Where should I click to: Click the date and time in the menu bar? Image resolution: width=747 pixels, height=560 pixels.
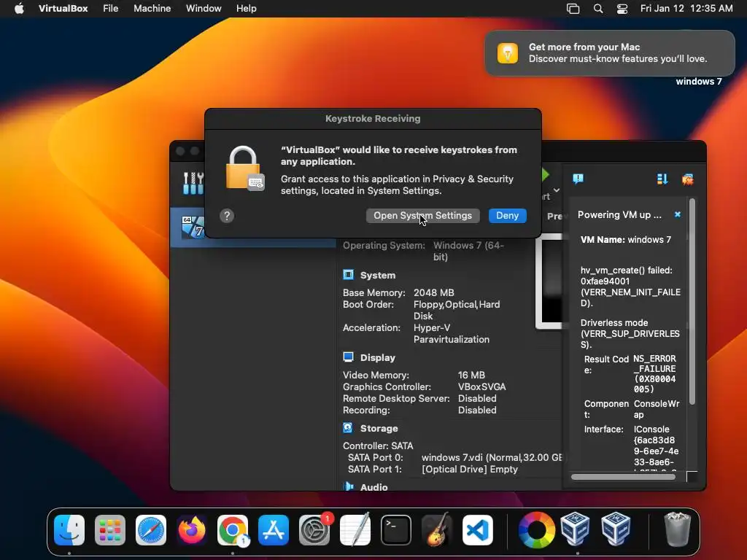click(x=686, y=9)
